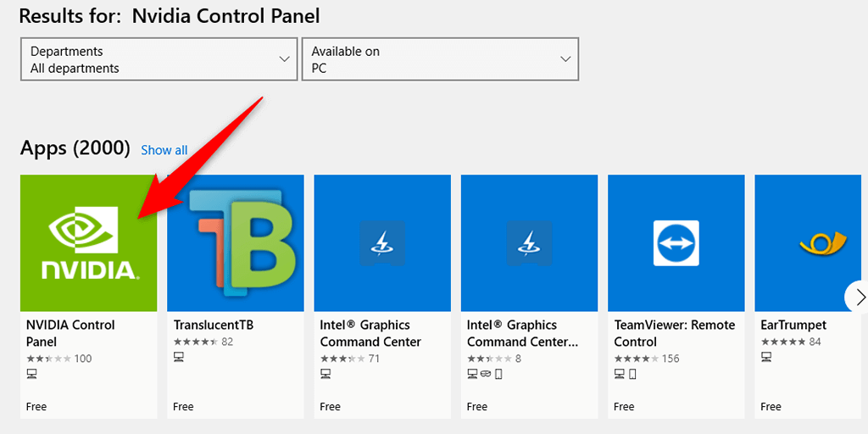Click the star rating for TranslucentTB
868x434 pixels.
tap(195, 342)
